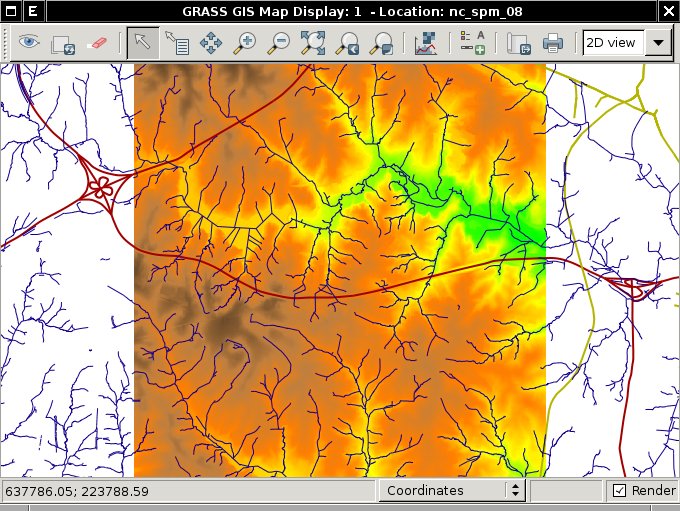Image resolution: width=680 pixels, height=511 pixels.
Task: Activate the Query raster/vector map tool
Action: 177,43
